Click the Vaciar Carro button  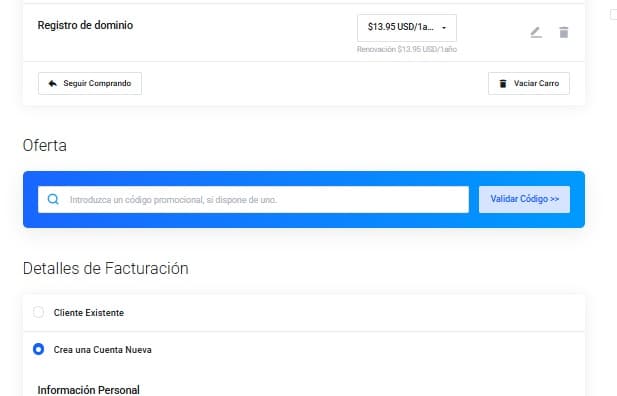528,83
